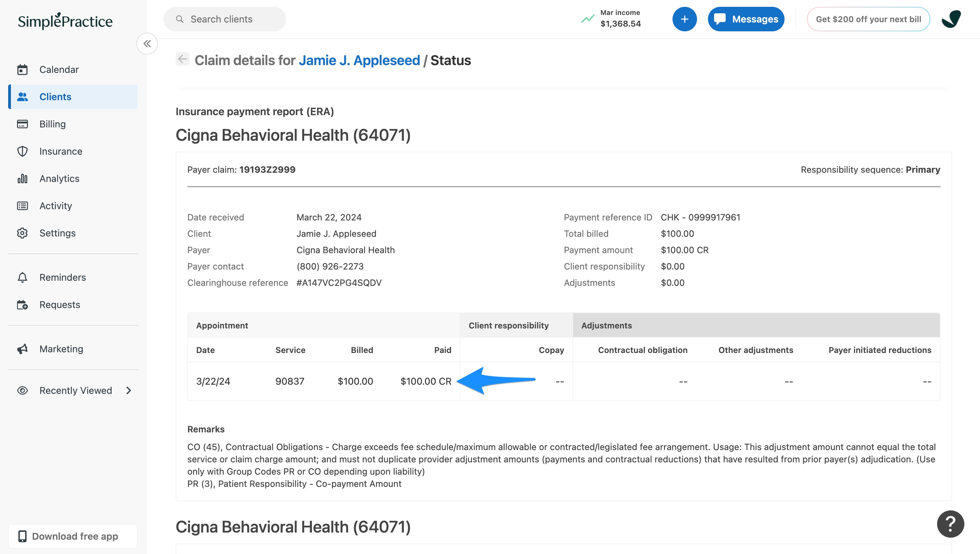The height and width of the screenshot is (554, 980).
Task: Click the Recently Viewed eye icon
Action: [x=22, y=390]
